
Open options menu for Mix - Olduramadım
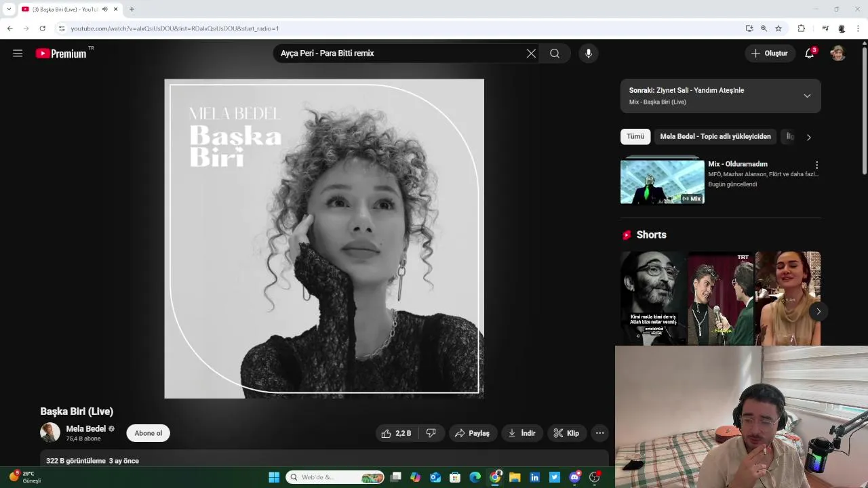pos(816,165)
